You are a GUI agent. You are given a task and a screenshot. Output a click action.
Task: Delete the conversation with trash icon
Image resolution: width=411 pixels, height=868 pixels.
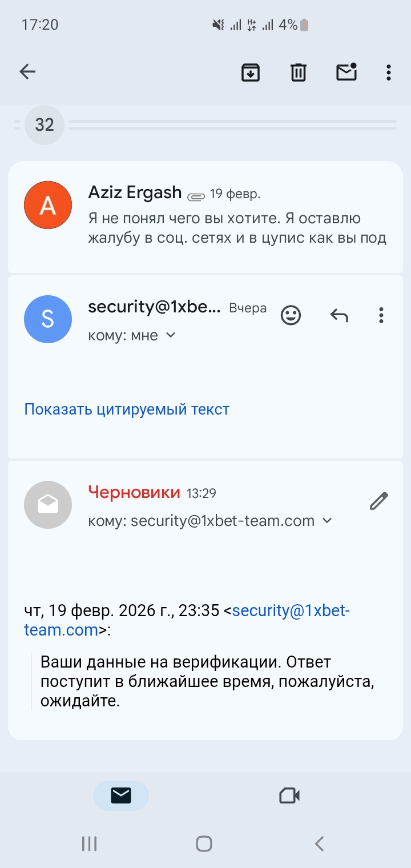(299, 73)
